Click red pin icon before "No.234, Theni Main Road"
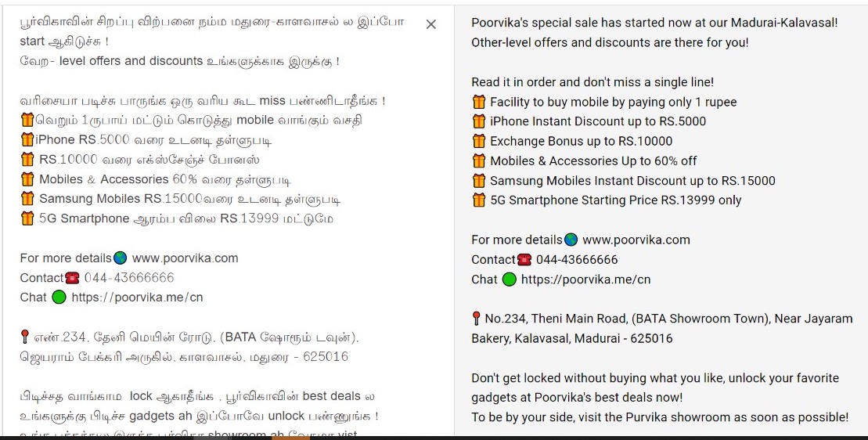Screen dimensions: 868x440 [x=476, y=319]
